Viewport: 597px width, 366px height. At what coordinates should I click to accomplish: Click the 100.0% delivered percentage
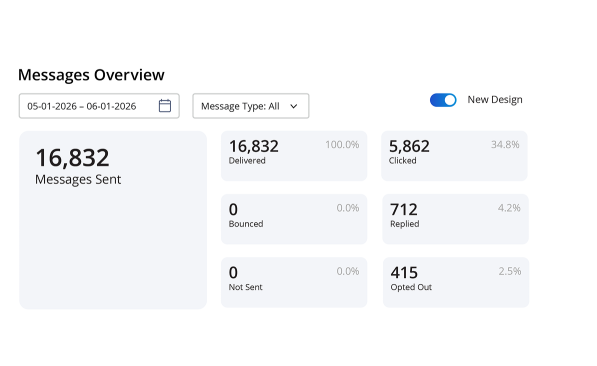(x=342, y=145)
